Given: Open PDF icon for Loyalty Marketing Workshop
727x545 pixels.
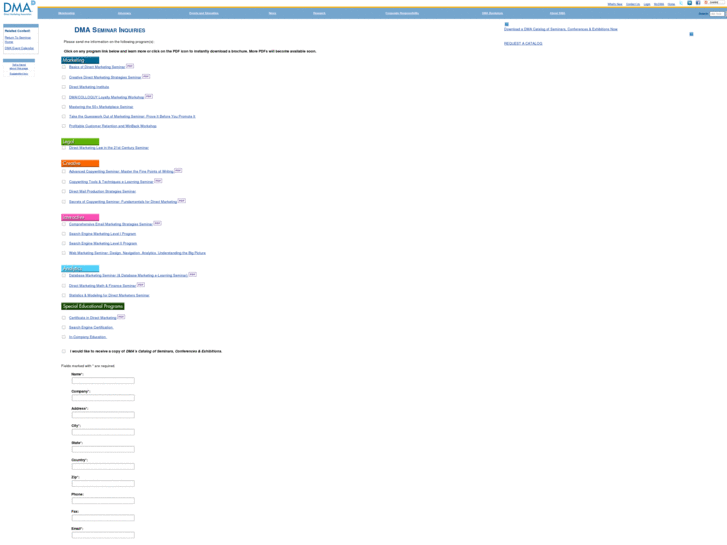Looking at the screenshot, I should click(149, 96).
